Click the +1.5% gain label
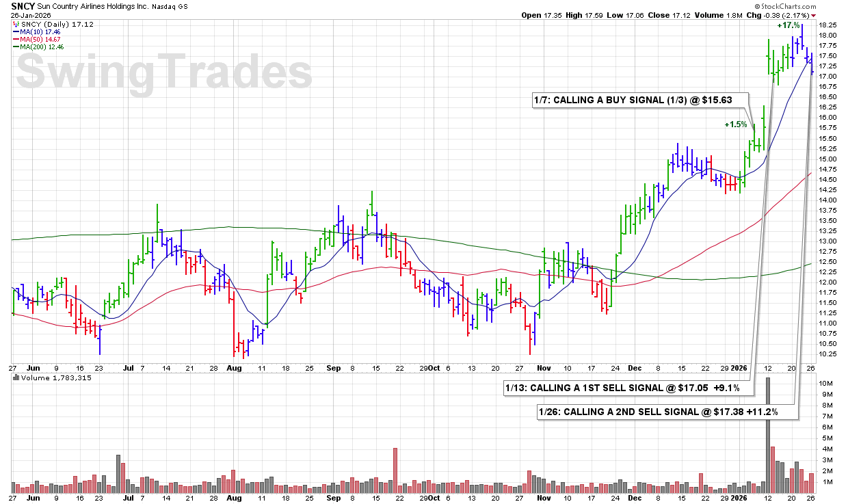 [736, 124]
